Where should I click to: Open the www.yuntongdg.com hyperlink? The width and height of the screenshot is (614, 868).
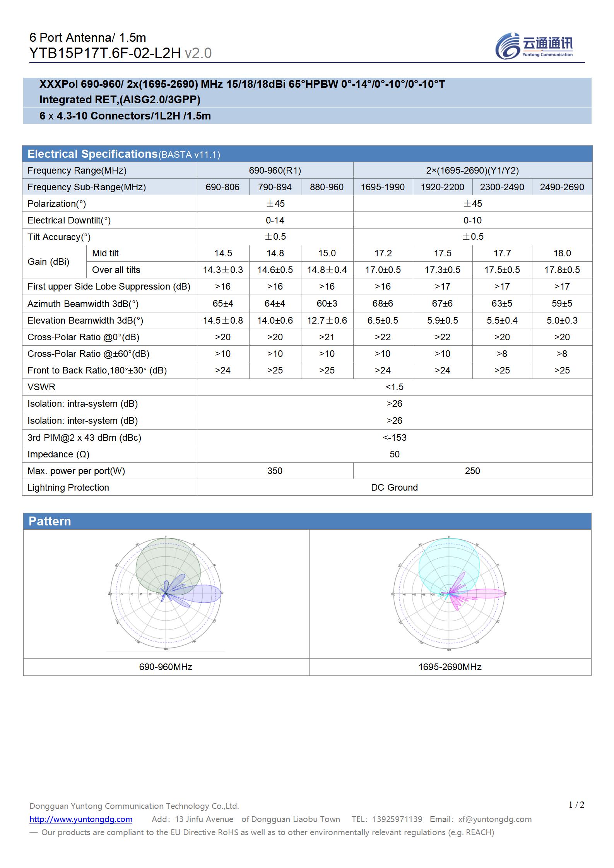[x=81, y=819]
